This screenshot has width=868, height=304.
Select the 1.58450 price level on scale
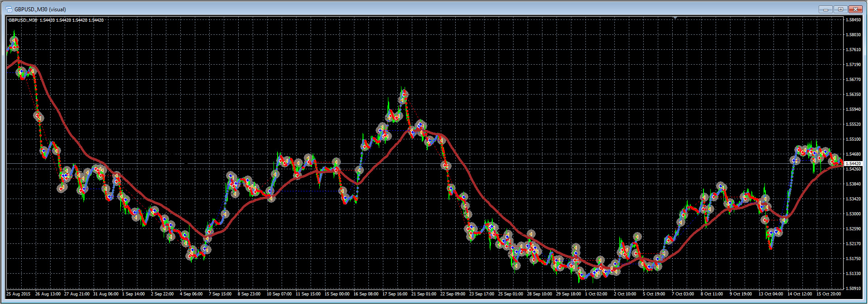pos(853,20)
